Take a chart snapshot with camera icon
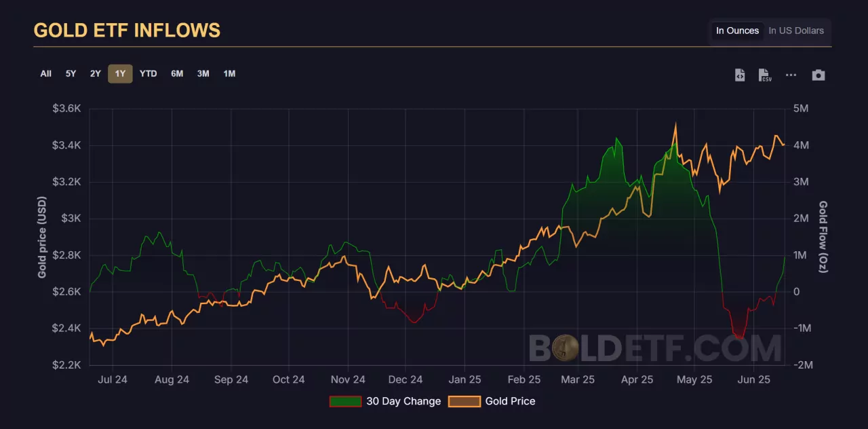 coord(818,75)
